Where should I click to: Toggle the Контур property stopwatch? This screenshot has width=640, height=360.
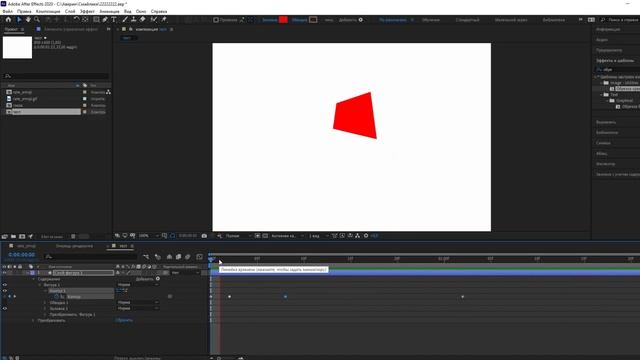coord(57,297)
